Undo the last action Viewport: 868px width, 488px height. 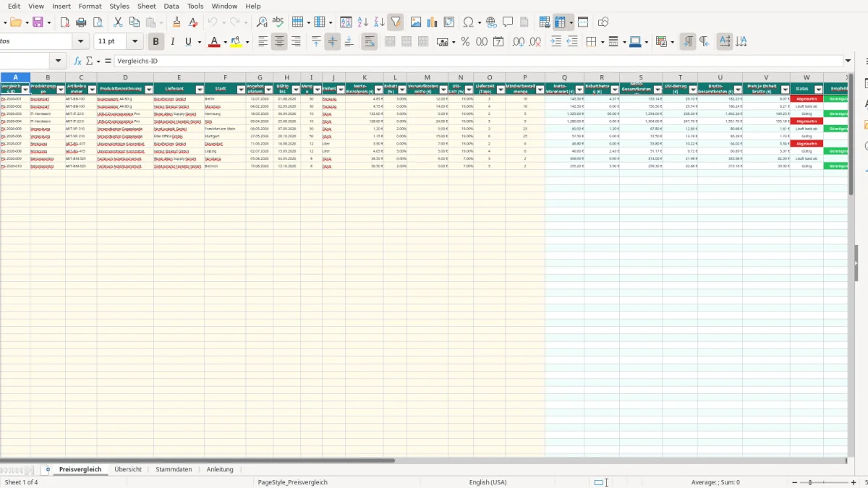[x=213, y=22]
